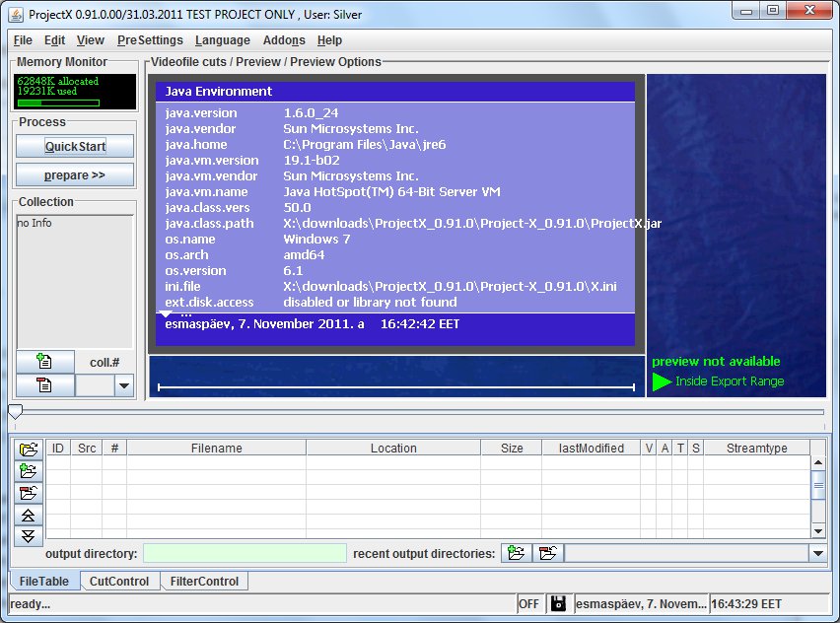Viewport: 840px width, 623px height.
Task: Open the Help menu
Action: (329, 40)
